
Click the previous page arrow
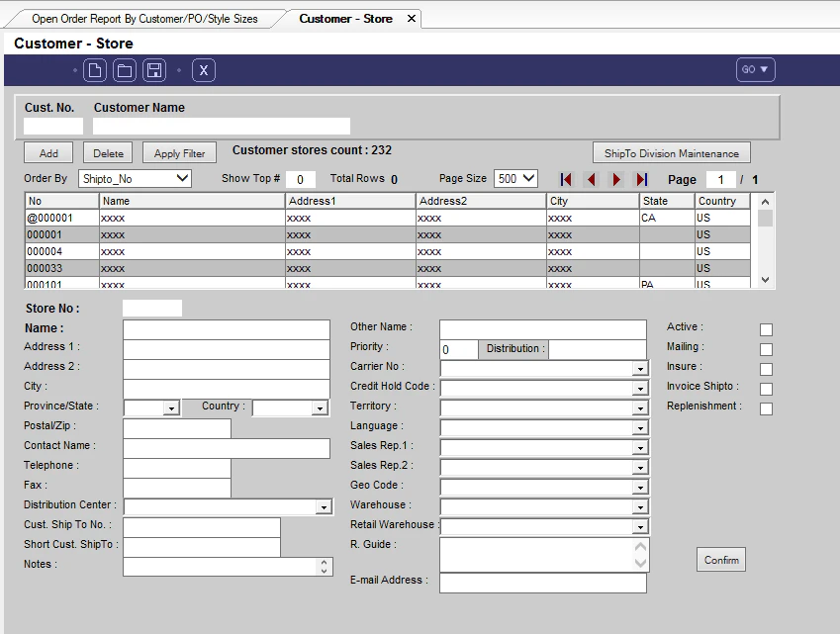[x=592, y=179]
